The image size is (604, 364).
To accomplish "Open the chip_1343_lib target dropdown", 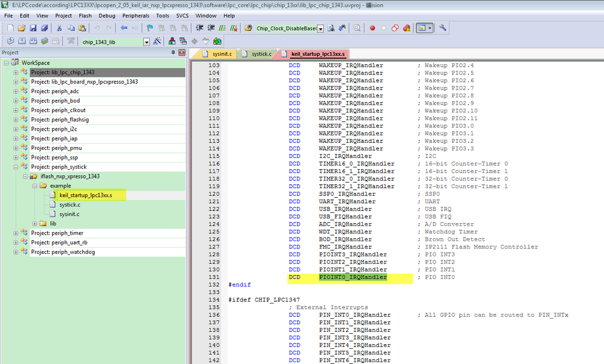I will (146, 42).
